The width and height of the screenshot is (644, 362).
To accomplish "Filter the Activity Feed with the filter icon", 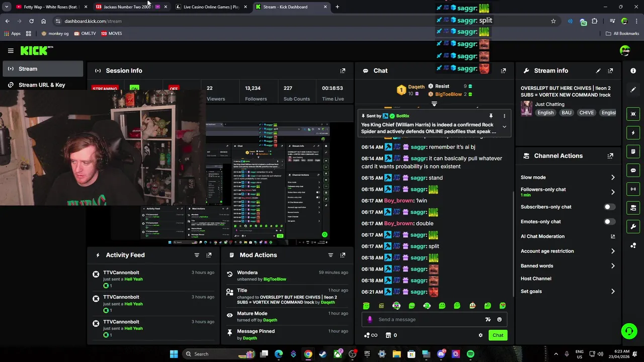I will pyautogui.click(x=197, y=255).
